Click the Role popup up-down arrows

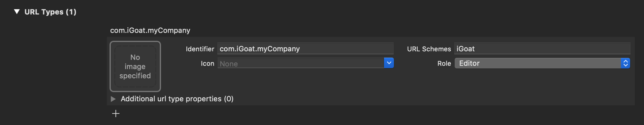[x=626, y=63]
